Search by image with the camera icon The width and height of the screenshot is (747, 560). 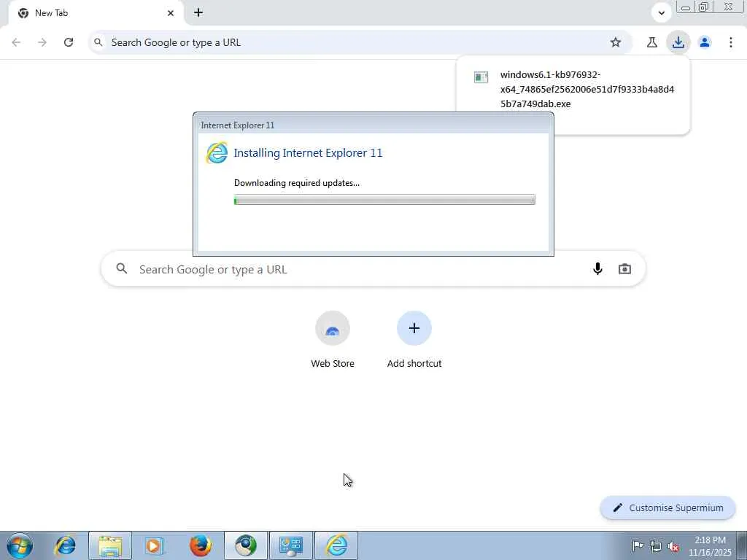(624, 269)
